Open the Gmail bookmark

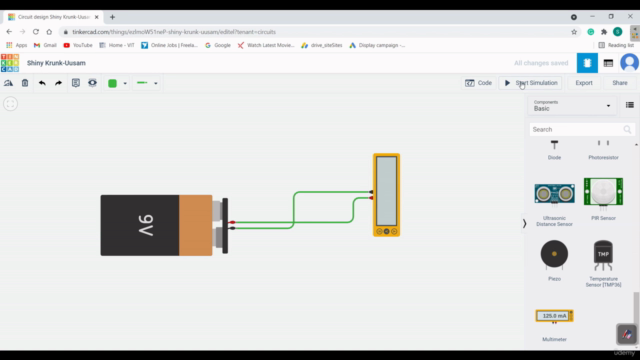[45, 45]
